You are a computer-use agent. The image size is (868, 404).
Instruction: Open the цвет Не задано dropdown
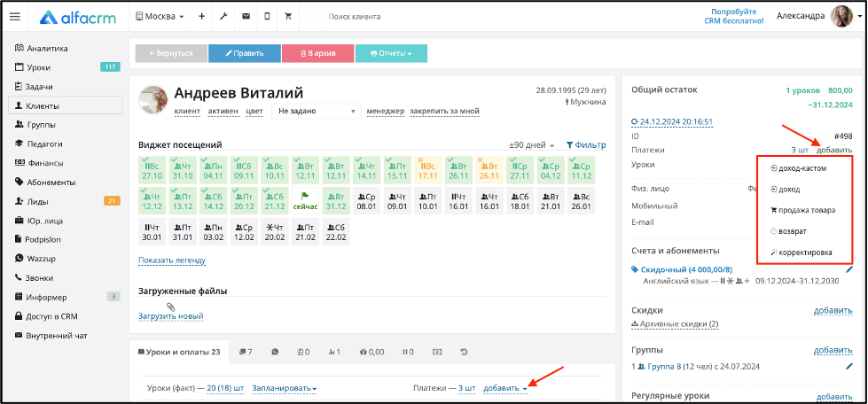317,111
